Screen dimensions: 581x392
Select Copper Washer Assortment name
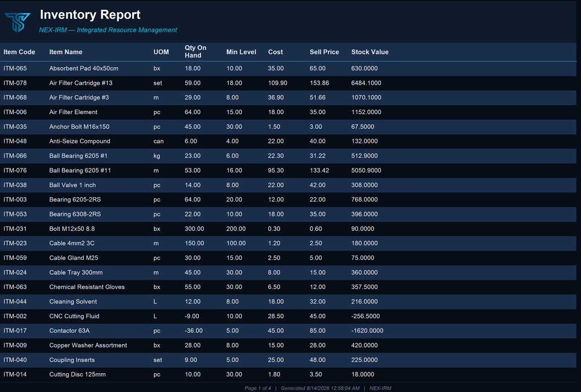[x=88, y=345]
